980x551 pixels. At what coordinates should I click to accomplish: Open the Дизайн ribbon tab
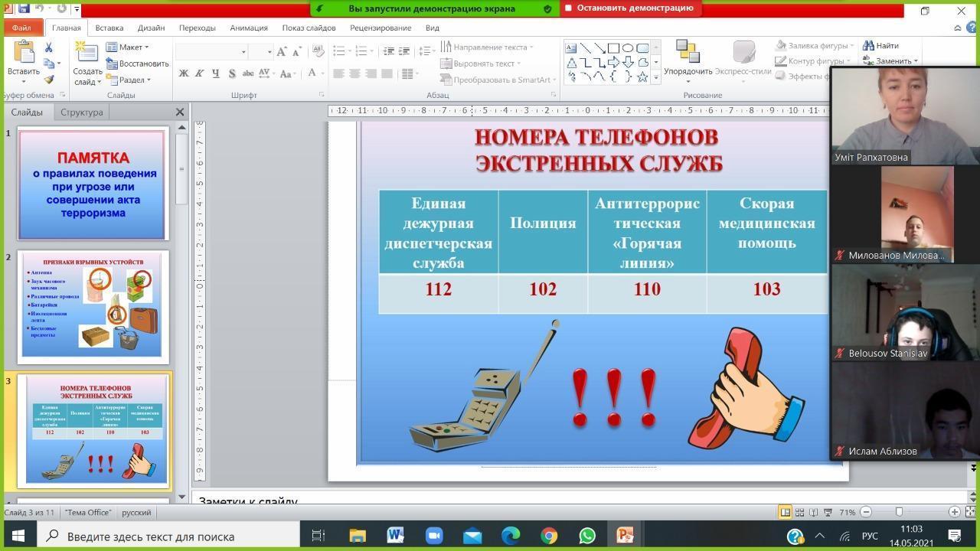coord(151,28)
